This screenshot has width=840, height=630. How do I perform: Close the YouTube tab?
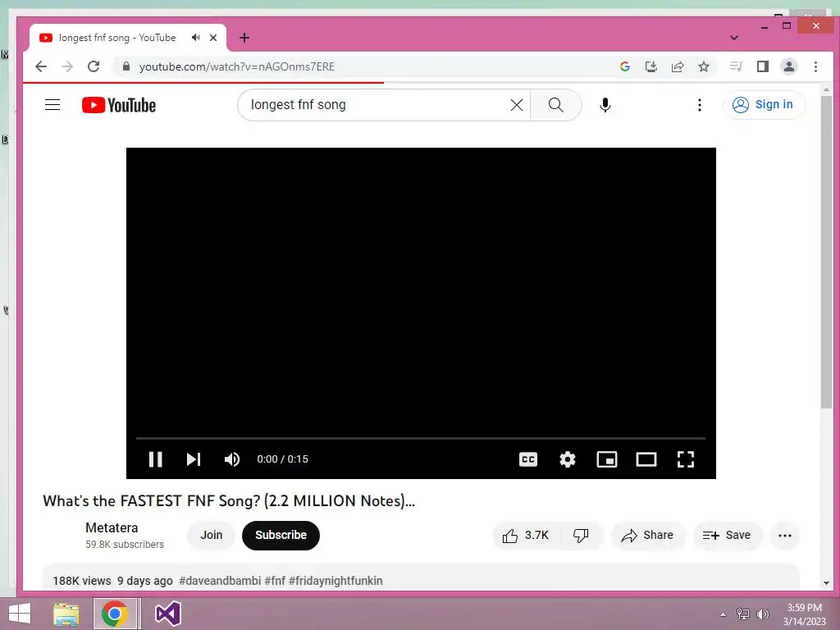[213, 38]
